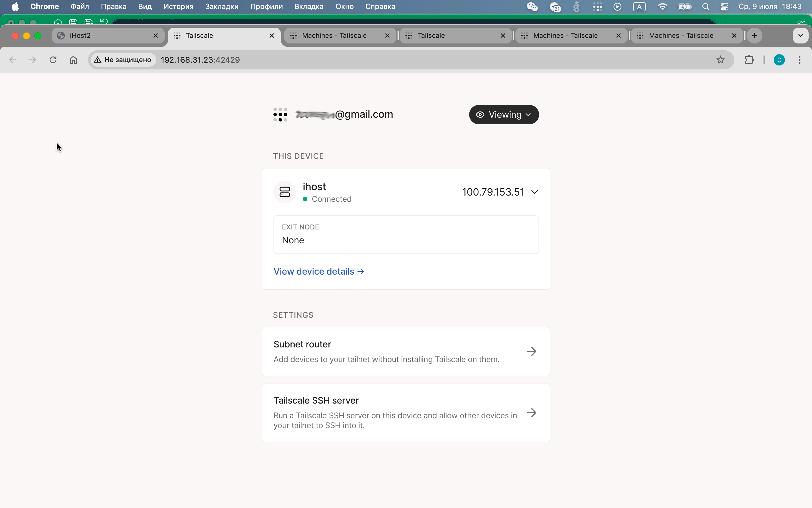Open the Chrome profile avatar
812x508 pixels.
click(x=779, y=60)
